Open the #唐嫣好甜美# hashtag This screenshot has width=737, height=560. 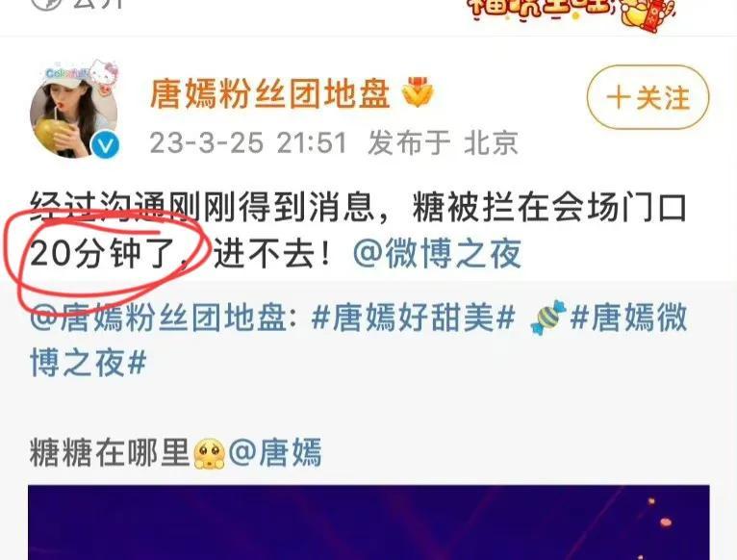pyautogui.click(x=414, y=318)
